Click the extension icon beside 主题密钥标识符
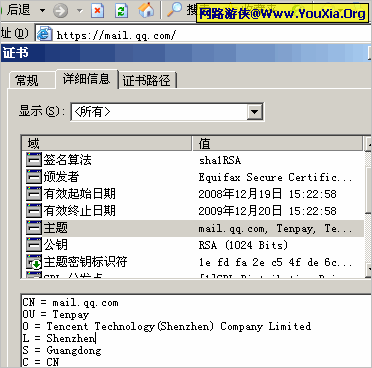Viewport: 372px width, 368px height. [x=34, y=262]
